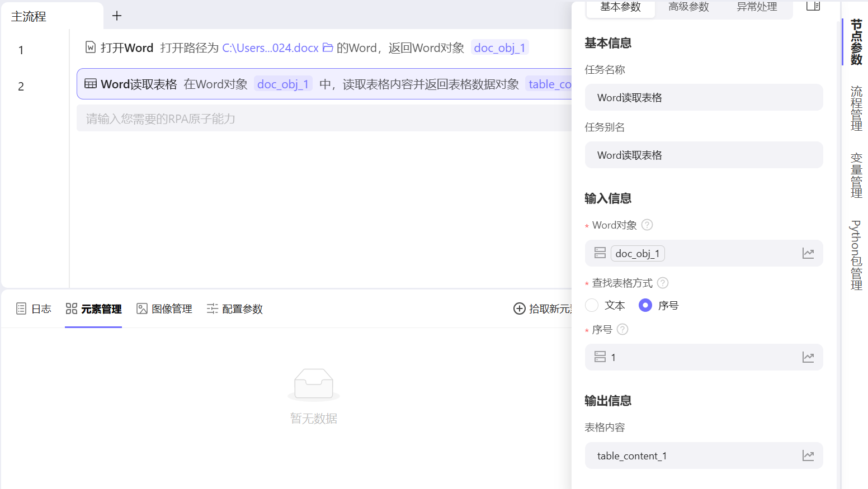The width and height of the screenshot is (868, 489).
Task: Click the RPA原子能力 search input field
Action: point(224,118)
